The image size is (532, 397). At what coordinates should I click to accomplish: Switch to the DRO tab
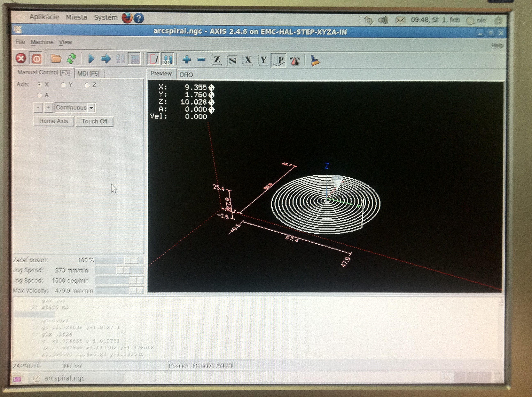click(x=186, y=75)
